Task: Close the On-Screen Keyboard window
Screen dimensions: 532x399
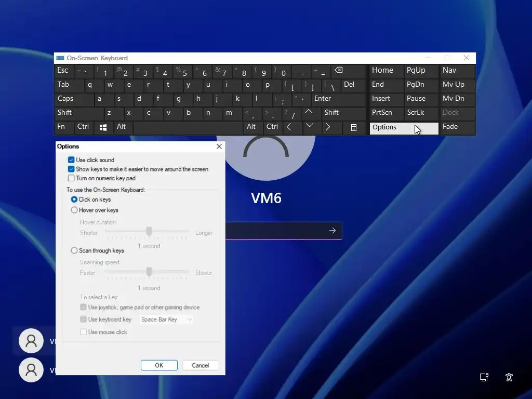Action: point(467,58)
